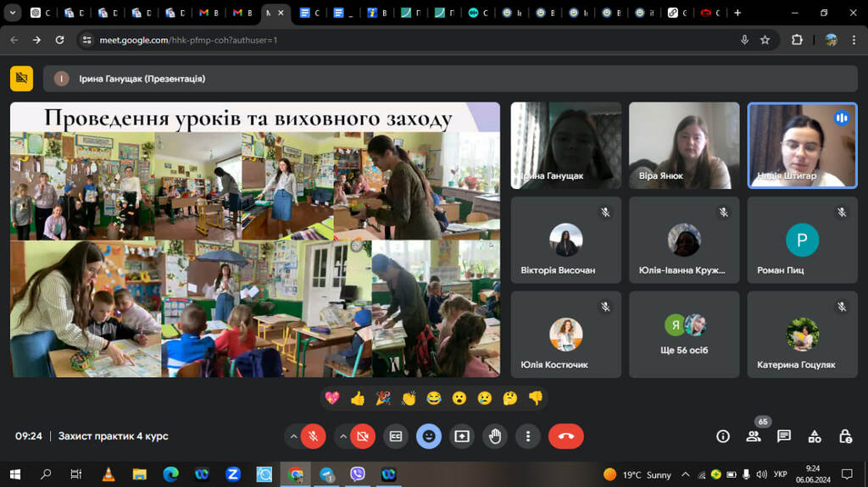The width and height of the screenshot is (868, 487).
Task: Open a new browser tab
Action: click(x=737, y=13)
